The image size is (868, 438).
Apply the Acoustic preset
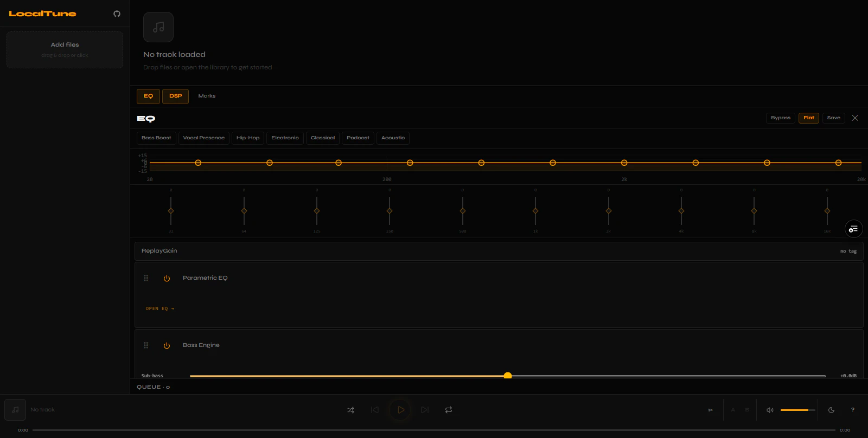click(x=393, y=138)
